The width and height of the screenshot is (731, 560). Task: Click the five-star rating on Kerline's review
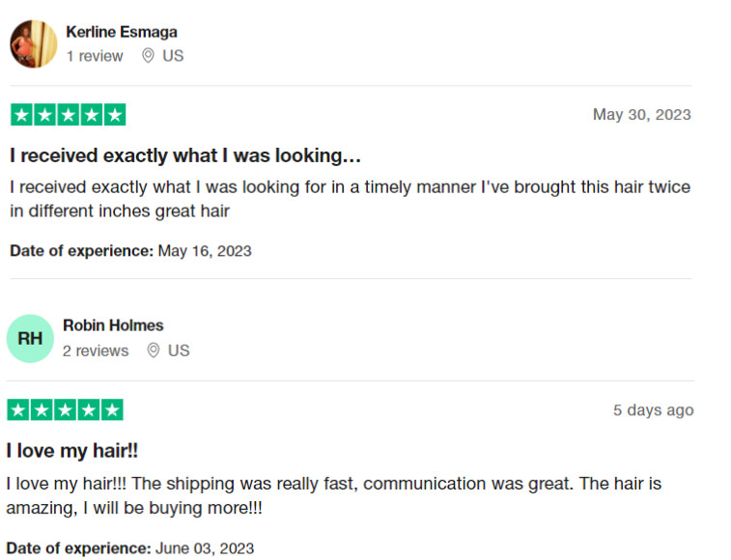point(68,115)
